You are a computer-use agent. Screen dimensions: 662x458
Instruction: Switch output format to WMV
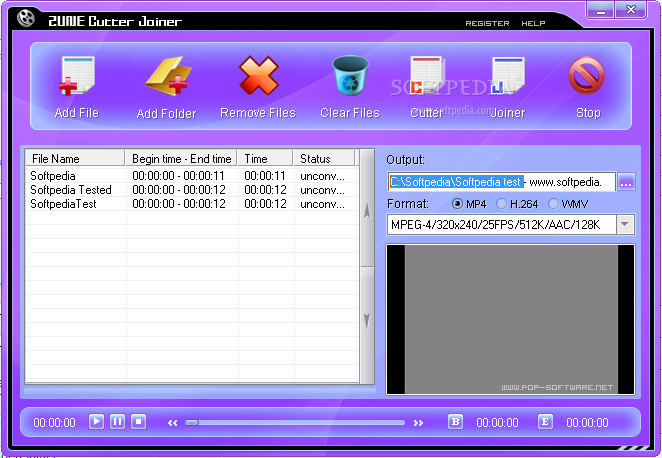[x=553, y=204]
